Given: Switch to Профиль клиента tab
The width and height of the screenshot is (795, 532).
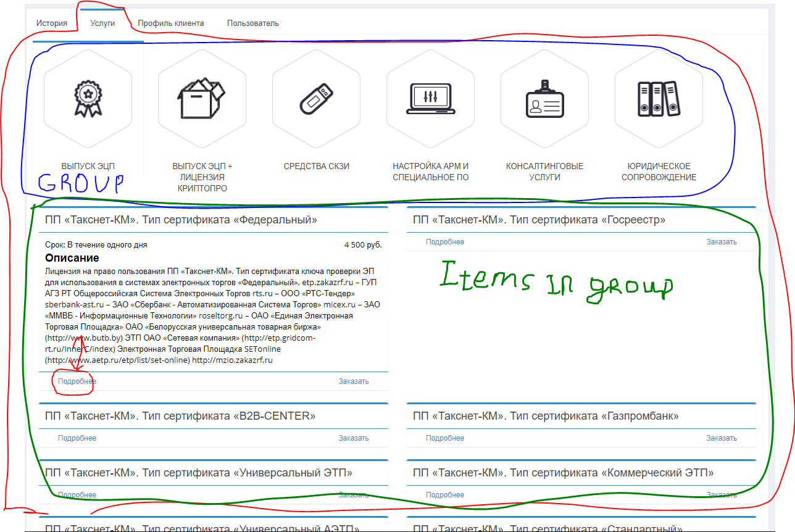Looking at the screenshot, I should (x=171, y=23).
